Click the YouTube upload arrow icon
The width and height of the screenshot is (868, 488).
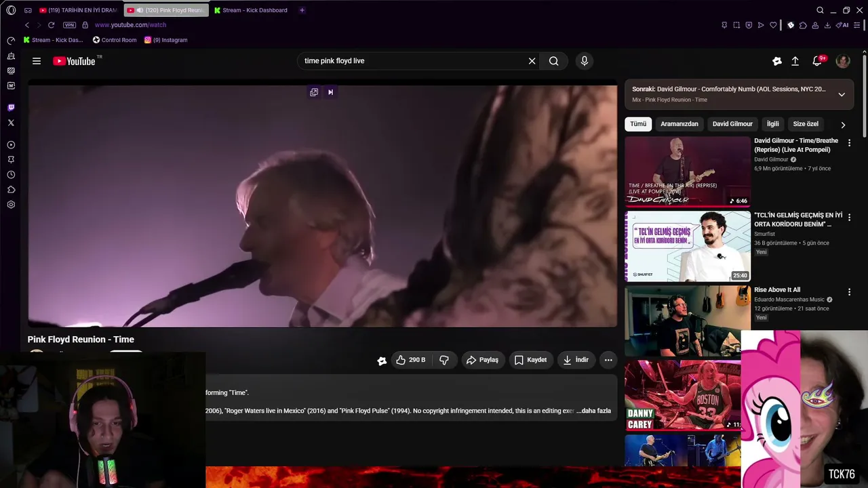pyautogui.click(x=795, y=61)
